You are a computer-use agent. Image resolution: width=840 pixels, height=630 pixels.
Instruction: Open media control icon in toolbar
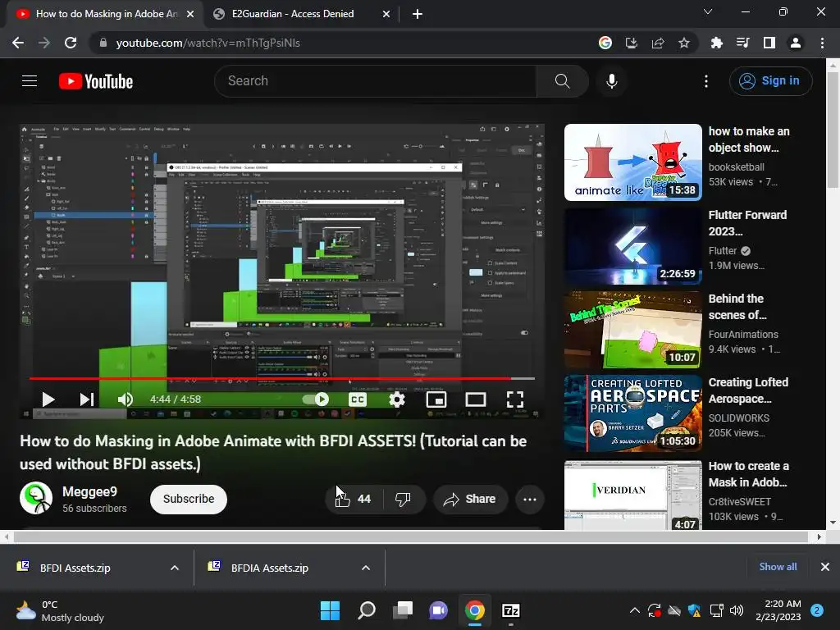(743, 43)
